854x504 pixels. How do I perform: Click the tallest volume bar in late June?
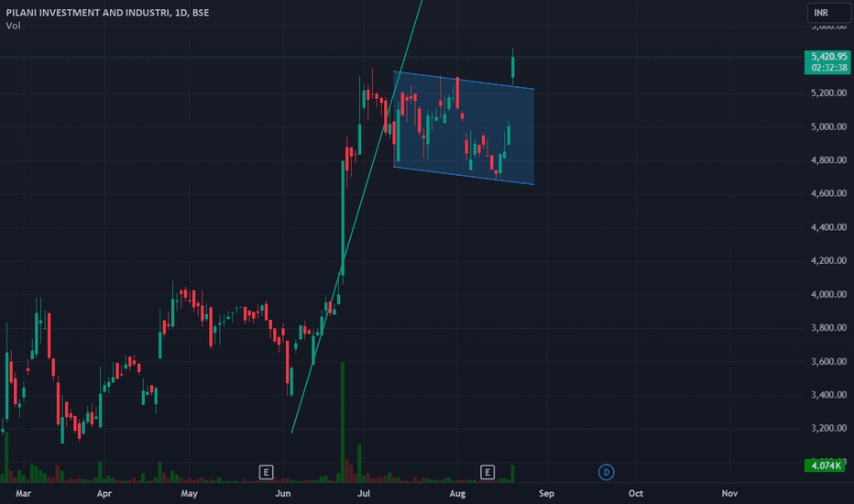tap(343, 422)
